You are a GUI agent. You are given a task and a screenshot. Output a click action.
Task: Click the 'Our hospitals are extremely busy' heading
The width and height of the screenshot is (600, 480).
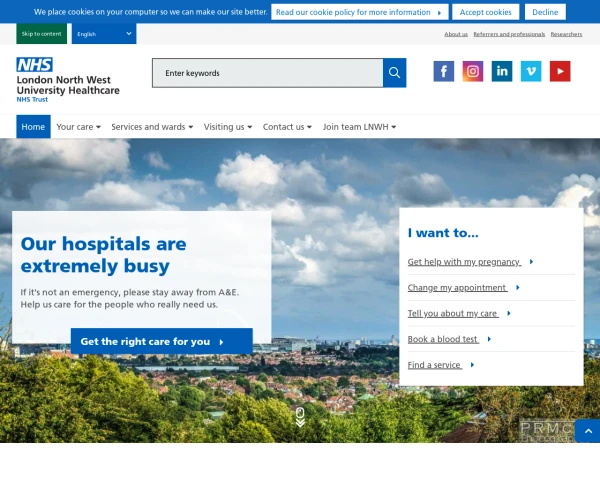pyautogui.click(x=103, y=255)
